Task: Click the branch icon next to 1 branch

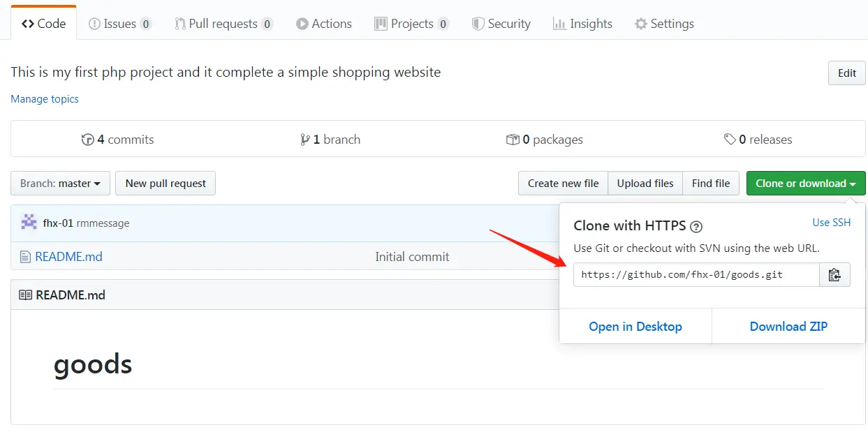Action: (304, 140)
